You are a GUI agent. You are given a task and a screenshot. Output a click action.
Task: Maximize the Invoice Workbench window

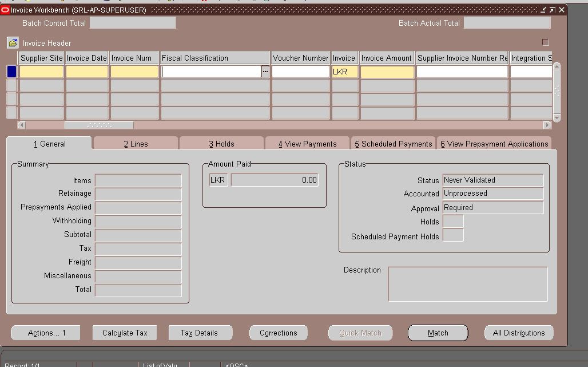pyautogui.click(x=553, y=10)
